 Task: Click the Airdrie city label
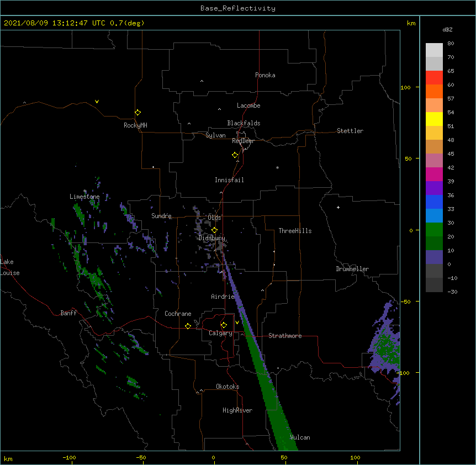click(x=223, y=297)
